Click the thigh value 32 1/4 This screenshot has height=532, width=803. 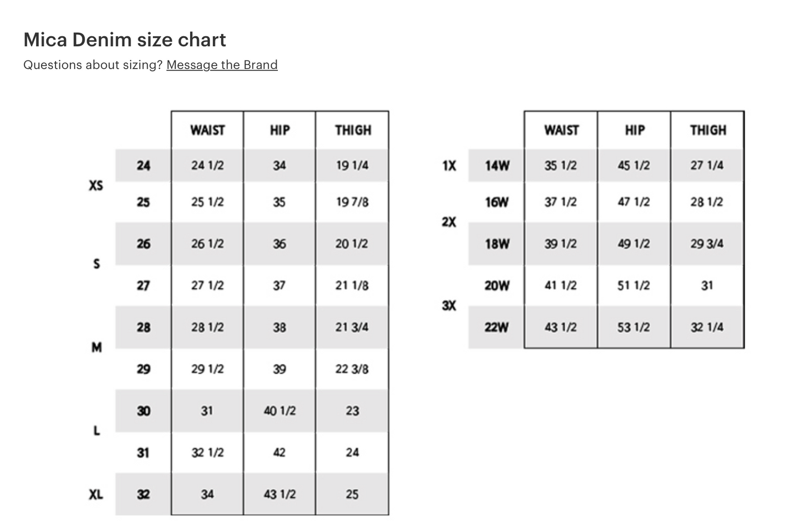tap(707, 328)
